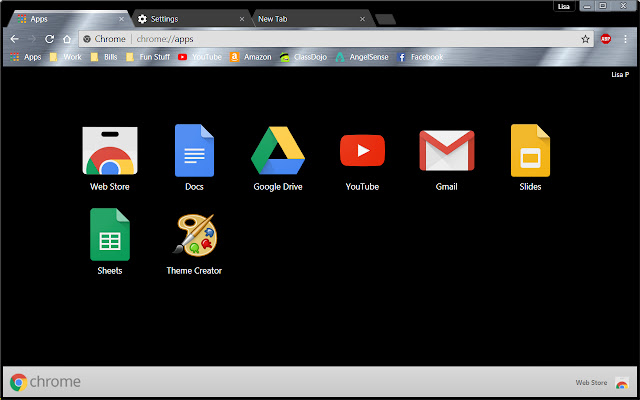The image size is (640, 400).
Task: Bookmark this page with the star
Action: [585, 39]
